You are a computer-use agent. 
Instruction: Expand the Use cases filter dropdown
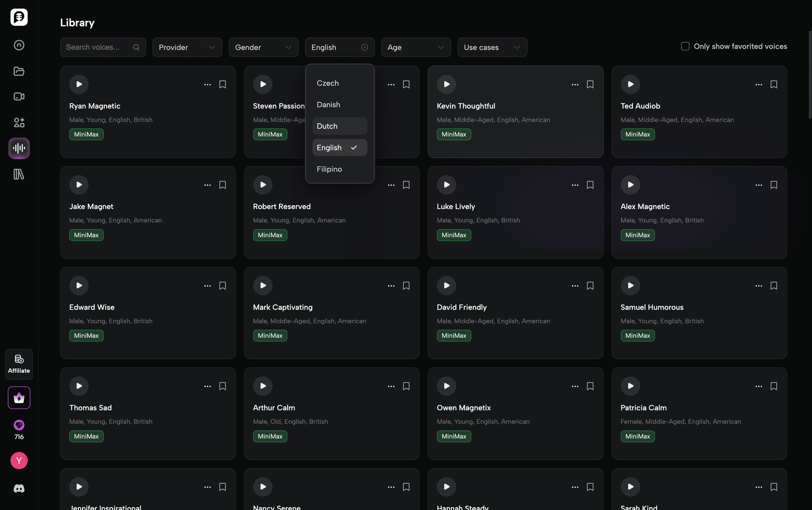coord(492,47)
